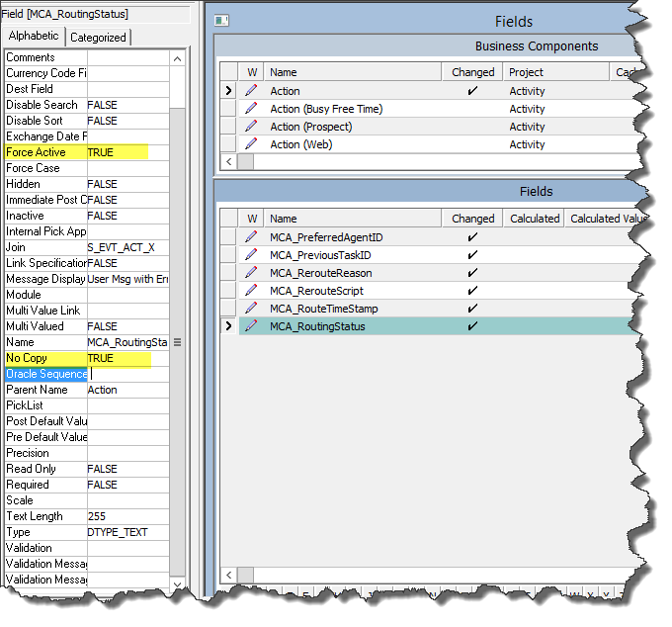
Task: Click the row selector of MCA_RoutingStatus field
Action: [228, 326]
